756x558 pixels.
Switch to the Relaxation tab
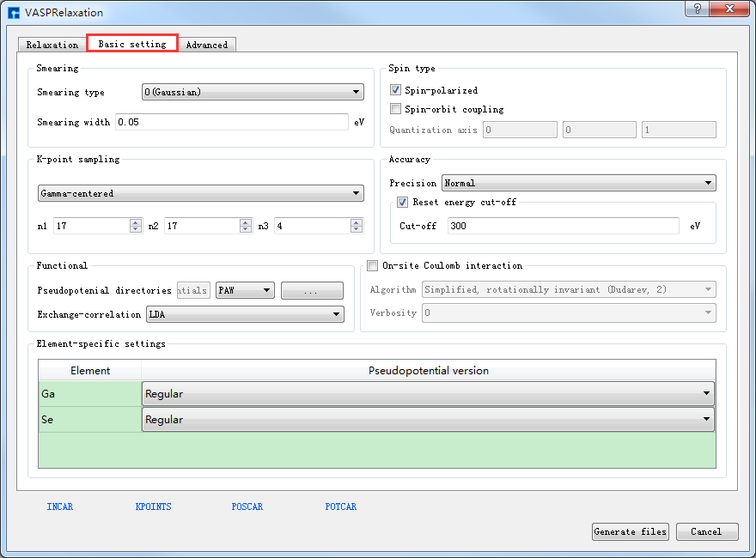pos(52,45)
